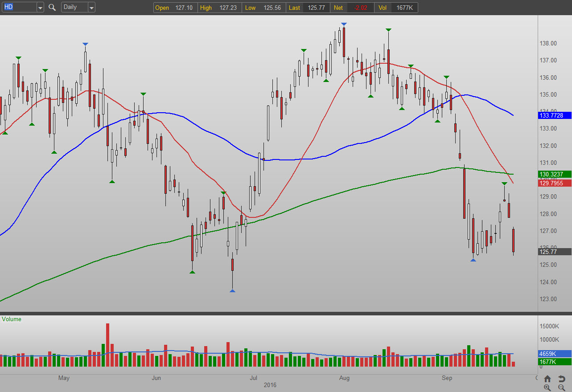Click the 2016 year label on time axis

[270, 385]
